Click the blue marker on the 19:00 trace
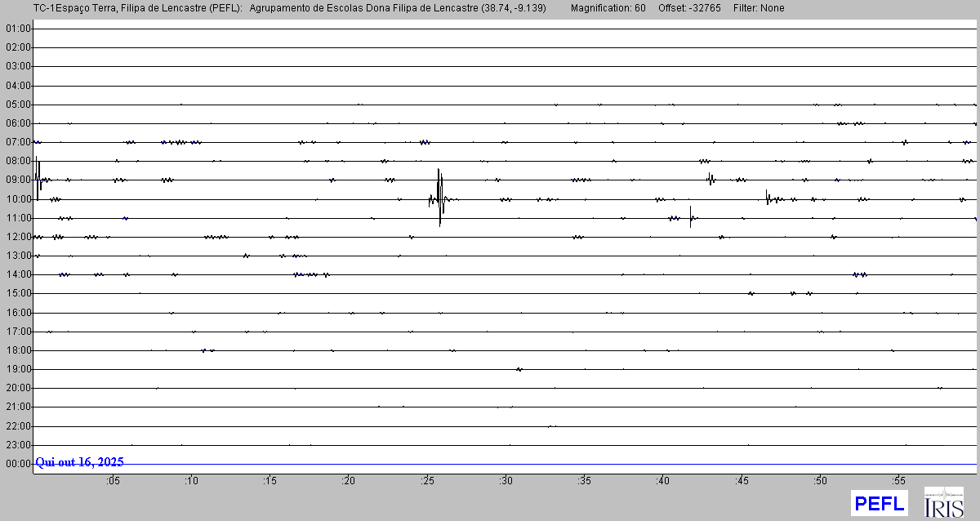The width and height of the screenshot is (980, 521). (519, 369)
